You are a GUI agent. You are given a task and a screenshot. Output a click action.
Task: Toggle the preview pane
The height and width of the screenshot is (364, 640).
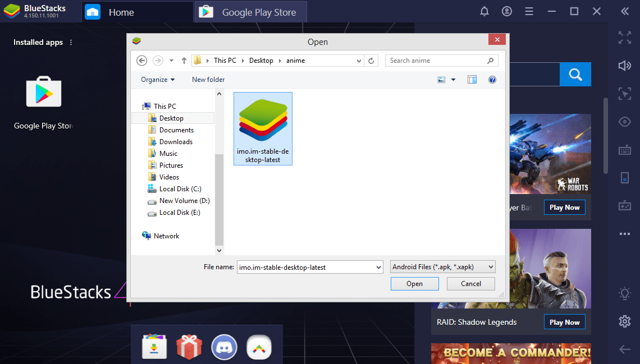pyautogui.click(x=472, y=80)
